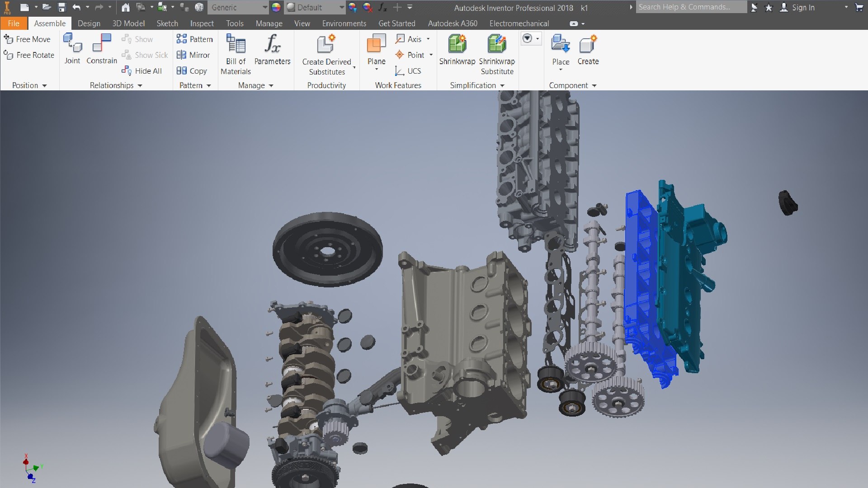868x488 pixels.
Task: Click the Mirror components tool
Action: [x=193, y=55]
